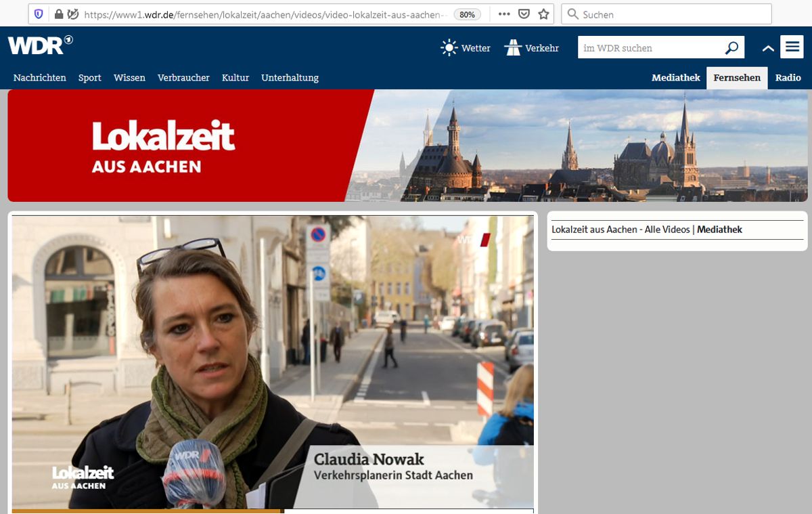Open the page actions three-dots menu
The height and width of the screenshot is (514, 812).
(x=504, y=14)
